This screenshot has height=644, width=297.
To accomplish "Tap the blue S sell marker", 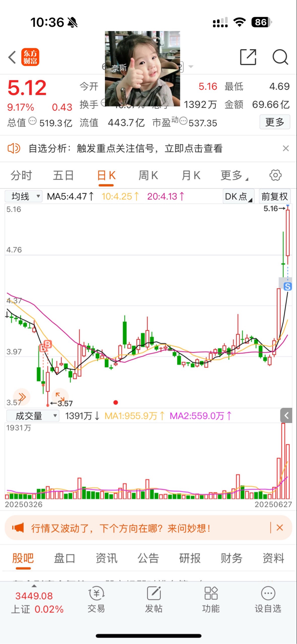I will [x=287, y=286].
